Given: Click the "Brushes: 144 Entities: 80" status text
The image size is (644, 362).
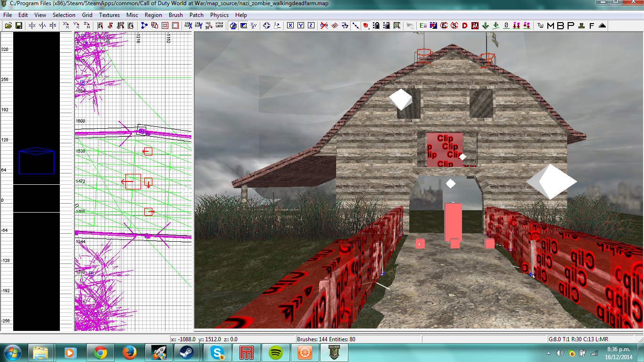Looking at the screenshot, I should click(x=326, y=339).
